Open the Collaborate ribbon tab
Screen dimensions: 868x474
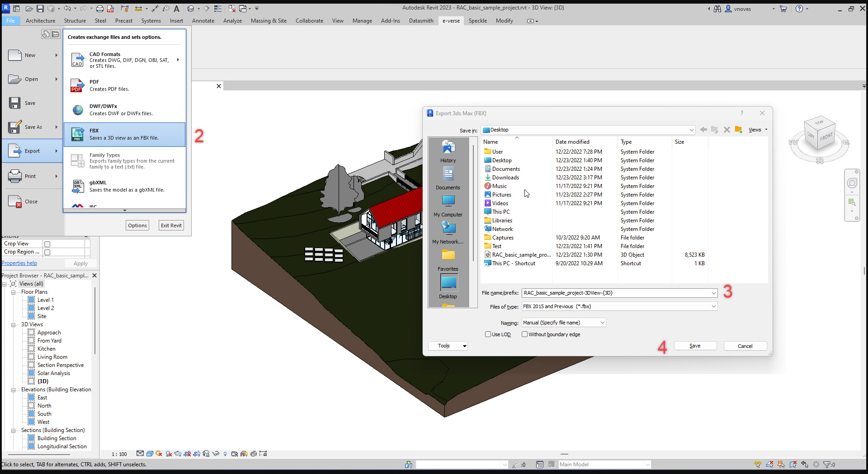(x=310, y=20)
